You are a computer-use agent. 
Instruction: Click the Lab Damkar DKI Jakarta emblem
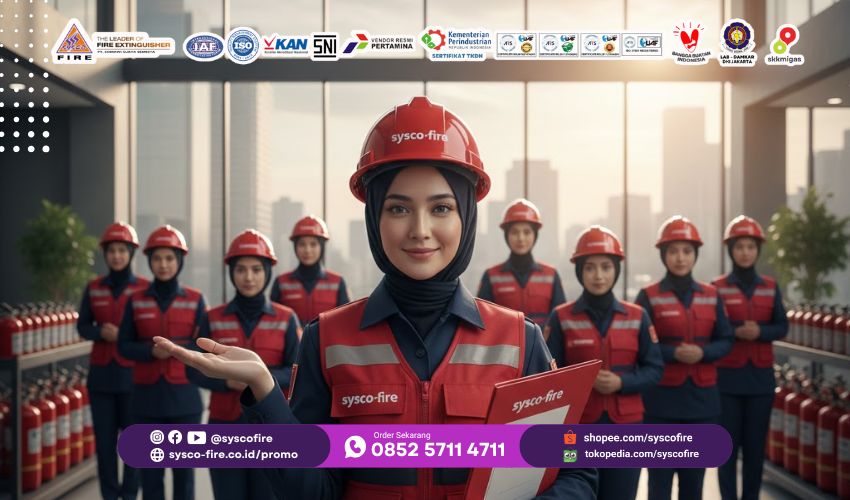pos(737,42)
